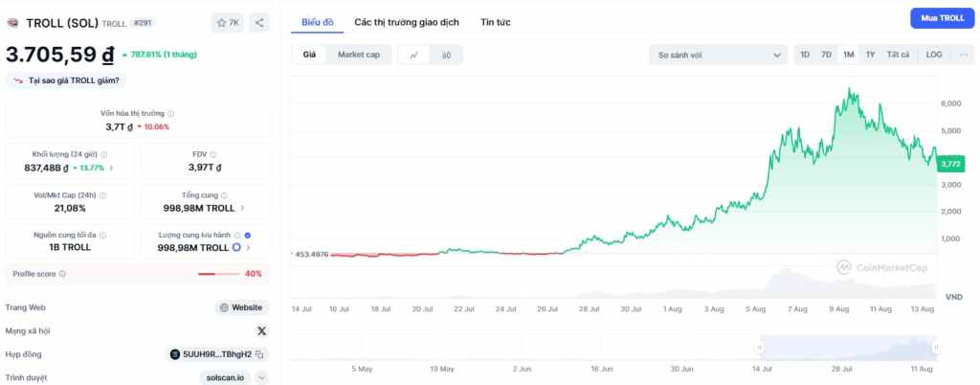Show info tooltip for Profile score
Viewport: 980px width, 385px height.
62,274
